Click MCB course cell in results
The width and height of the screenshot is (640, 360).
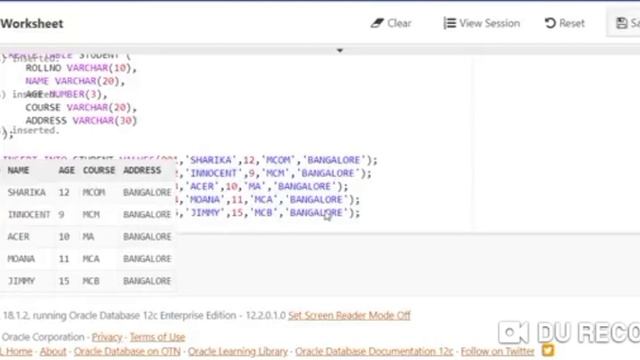(91, 281)
